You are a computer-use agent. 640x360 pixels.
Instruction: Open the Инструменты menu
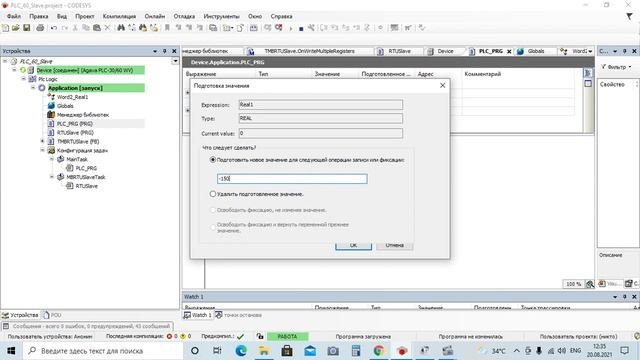click(x=221, y=16)
